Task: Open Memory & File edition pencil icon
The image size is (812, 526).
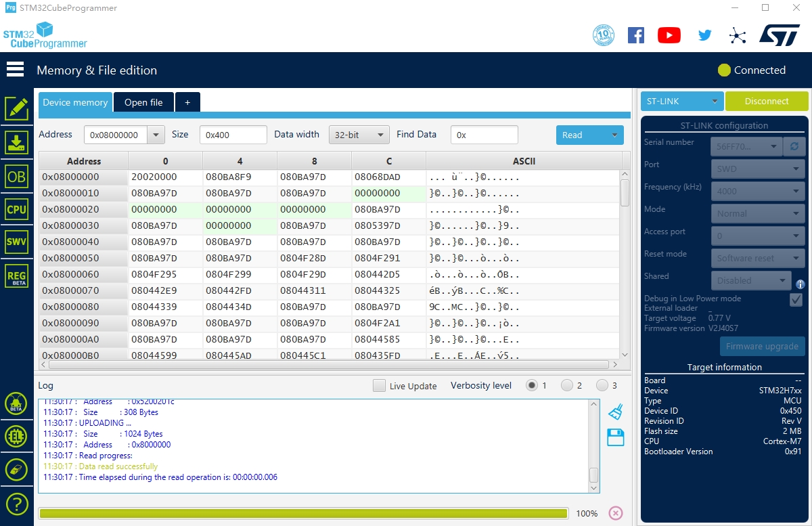Action: point(17,108)
